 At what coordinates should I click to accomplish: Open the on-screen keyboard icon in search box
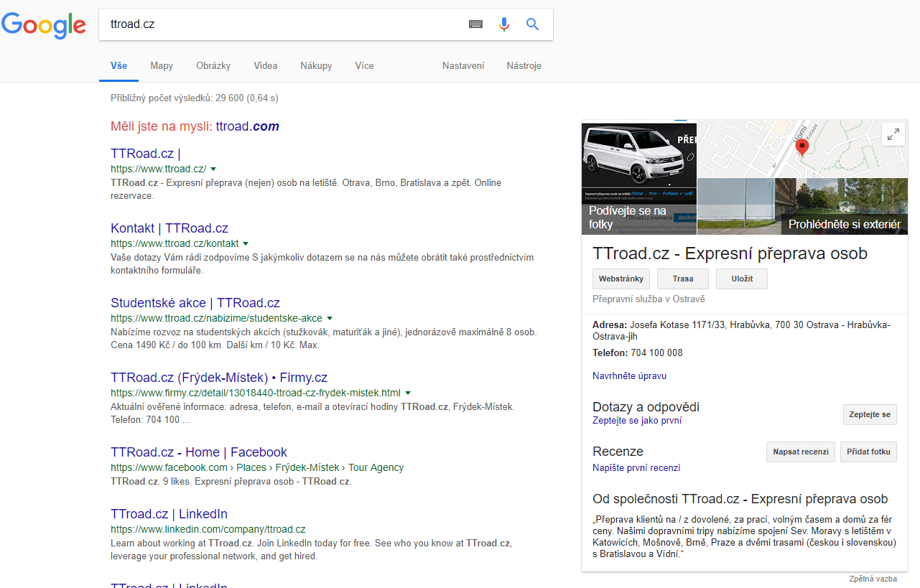pyautogui.click(x=475, y=24)
